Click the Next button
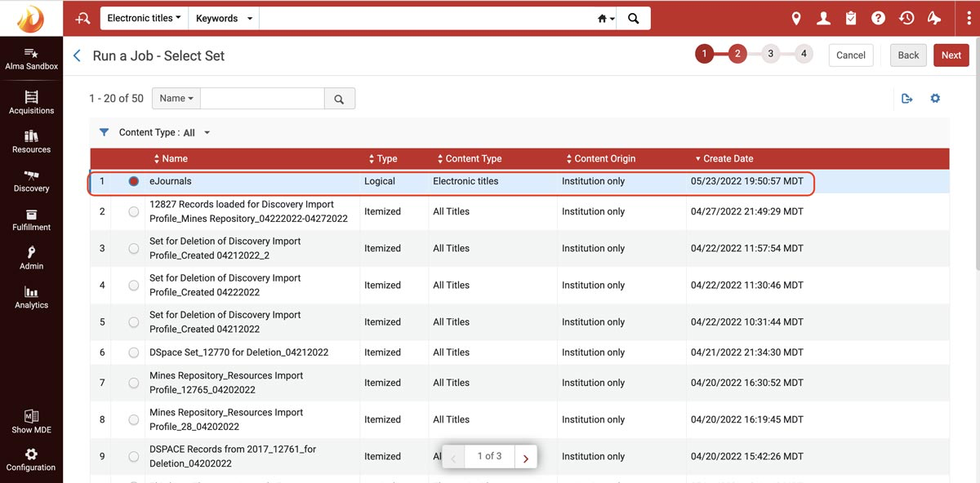 (x=951, y=55)
